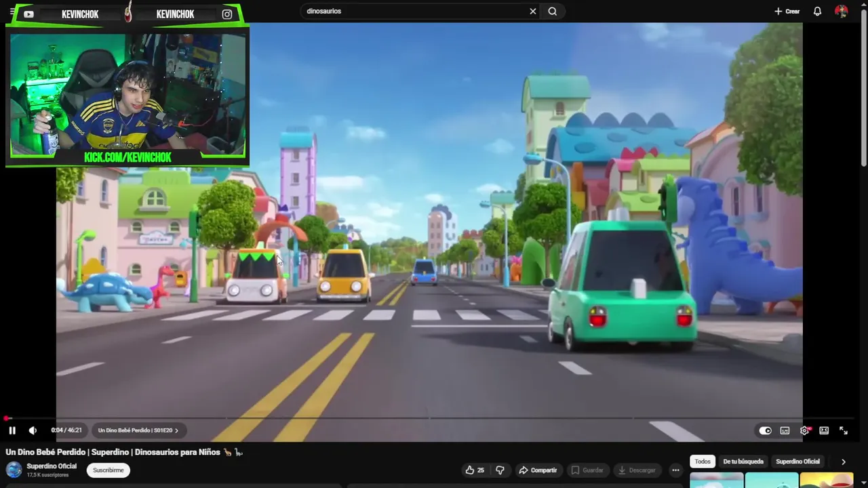Open the account avatar menu
Viewport: 868px width, 488px height.
841,11
